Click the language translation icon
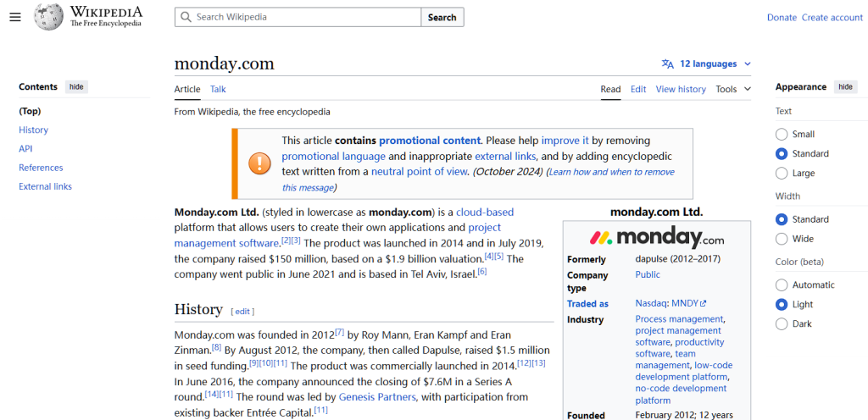 point(668,64)
